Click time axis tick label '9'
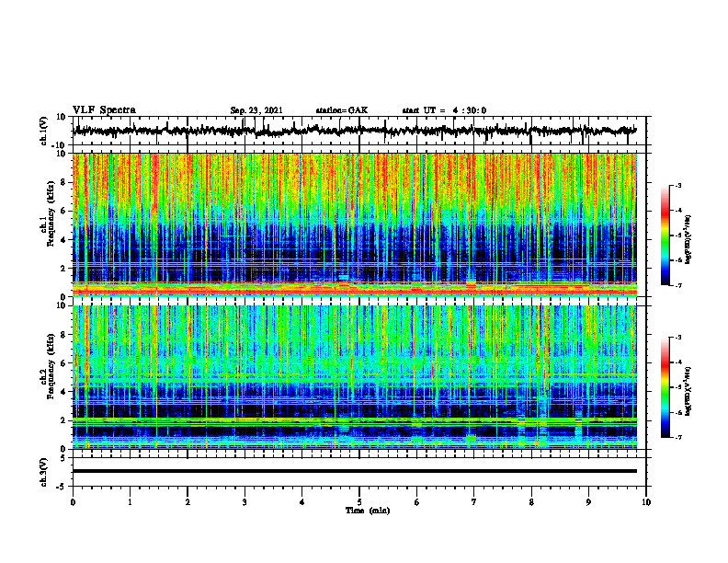The height and width of the screenshot is (563, 728). pos(588,502)
